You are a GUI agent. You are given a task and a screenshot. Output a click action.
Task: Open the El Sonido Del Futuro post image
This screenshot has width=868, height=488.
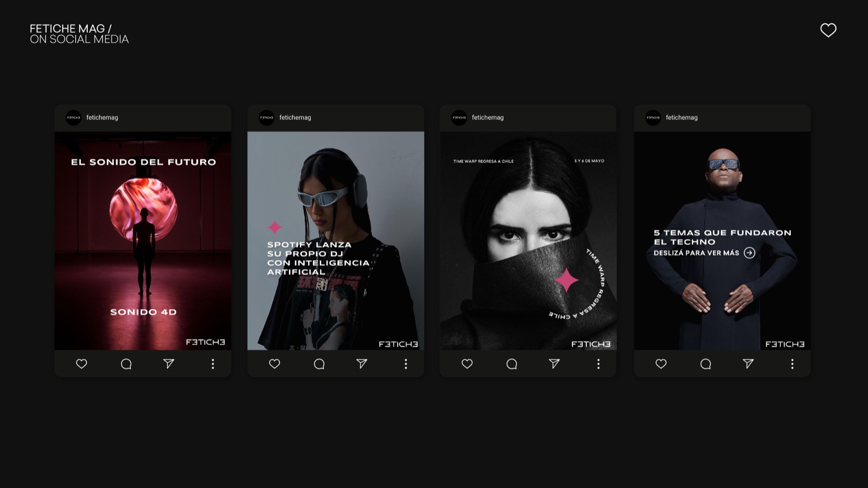[143, 241]
